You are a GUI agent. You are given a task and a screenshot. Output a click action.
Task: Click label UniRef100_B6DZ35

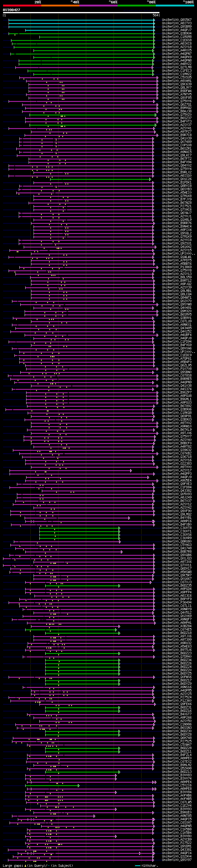pos(177,586)
